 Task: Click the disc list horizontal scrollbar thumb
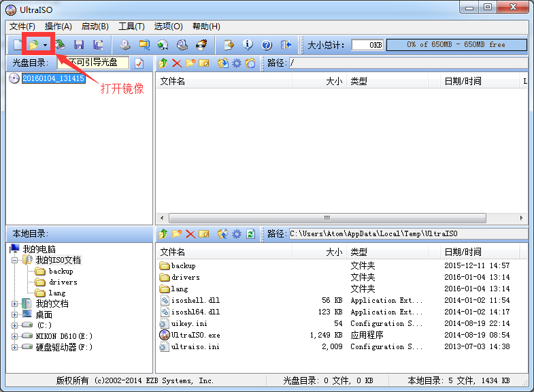[x=327, y=218]
